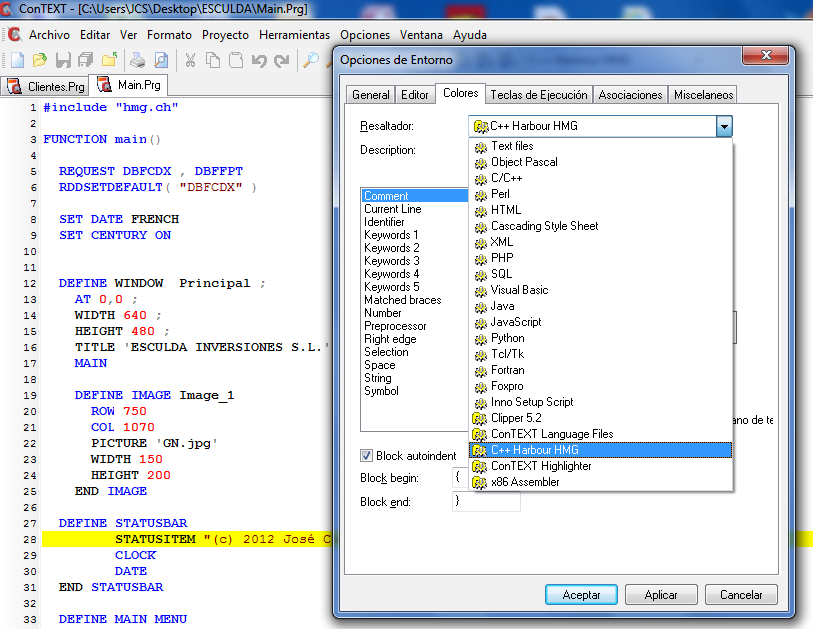Select Keywords 1 in element list

[x=414, y=235]
